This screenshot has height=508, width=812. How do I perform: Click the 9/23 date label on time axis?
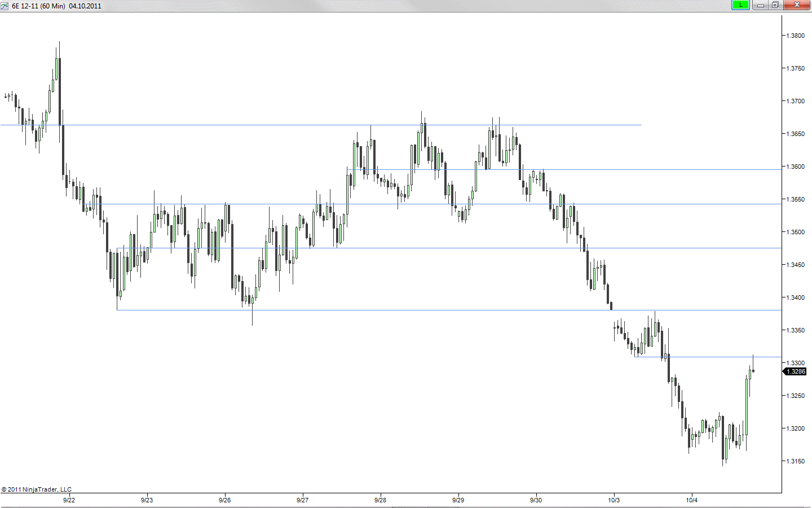tap(147, 500)
